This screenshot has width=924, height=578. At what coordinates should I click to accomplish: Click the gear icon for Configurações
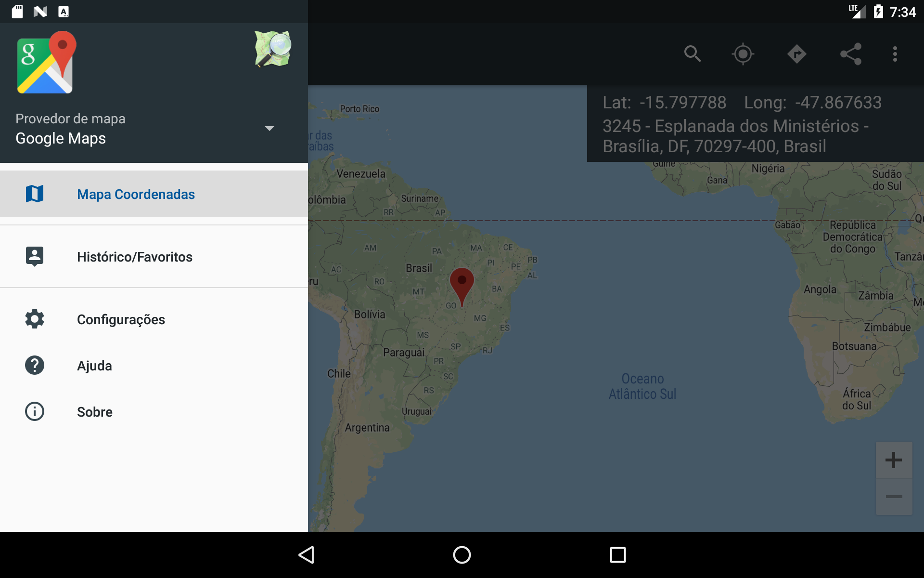(35, 319)
